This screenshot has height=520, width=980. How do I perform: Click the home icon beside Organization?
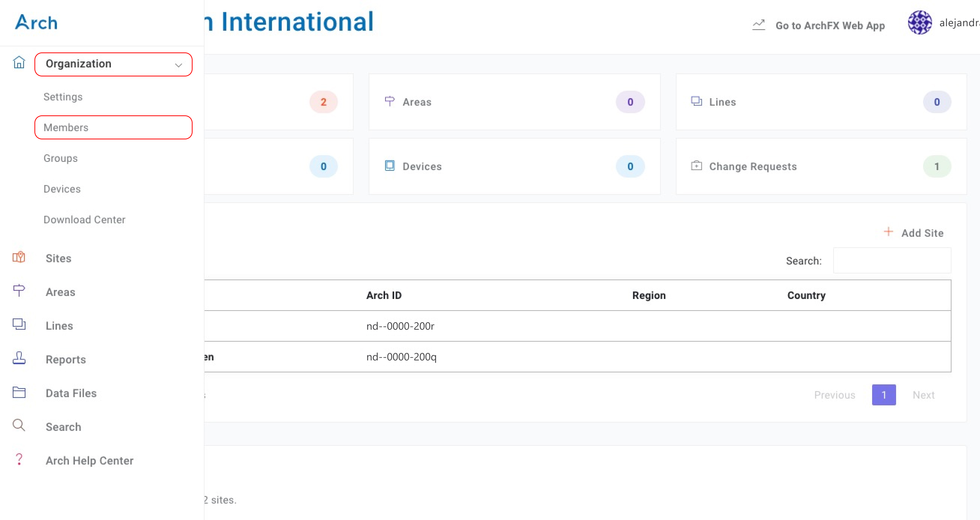[19, 62]
